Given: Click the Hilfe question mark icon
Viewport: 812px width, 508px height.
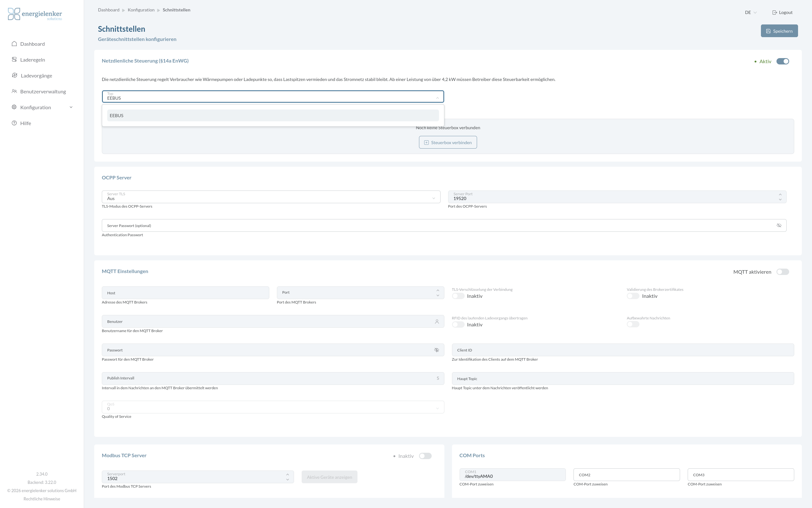Looking at the screenshot, I should pos(14,123).
